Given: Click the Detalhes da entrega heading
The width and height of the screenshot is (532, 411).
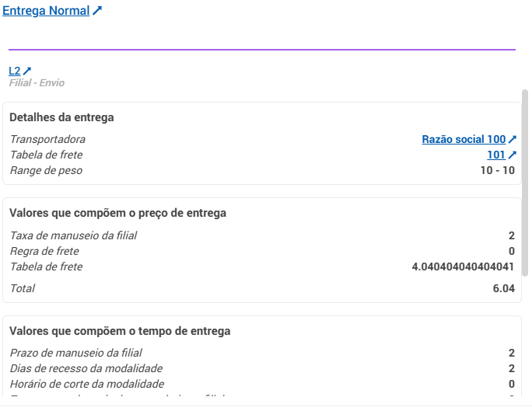Looking at the screenshot, I should (x=61, y=118).
